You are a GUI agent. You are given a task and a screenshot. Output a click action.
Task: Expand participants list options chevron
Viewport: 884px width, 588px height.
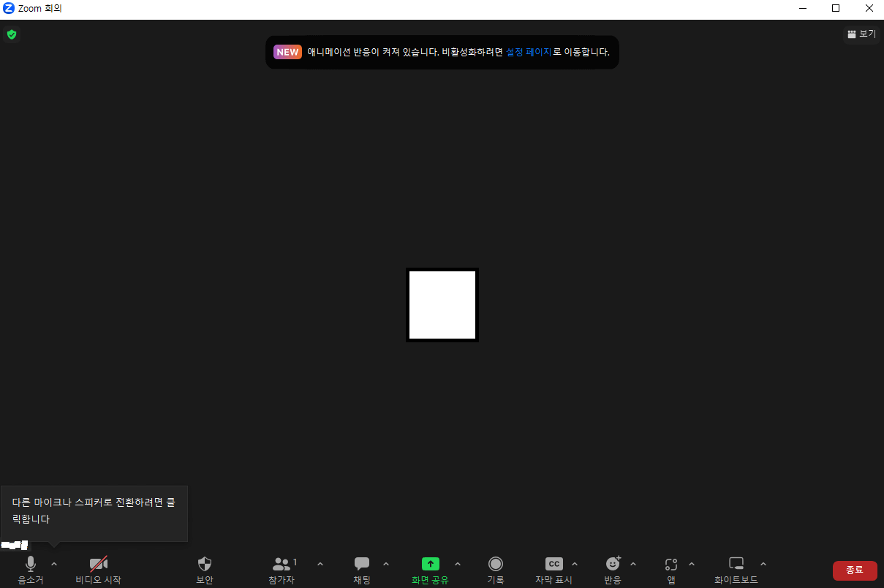pos(320,564)
